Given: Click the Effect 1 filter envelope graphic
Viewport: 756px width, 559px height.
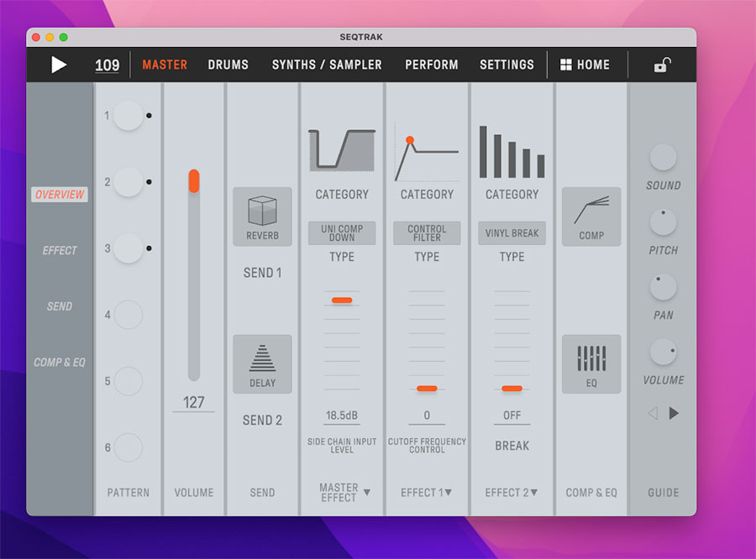Looking at the screenshot, I should [x=427, y=156].
